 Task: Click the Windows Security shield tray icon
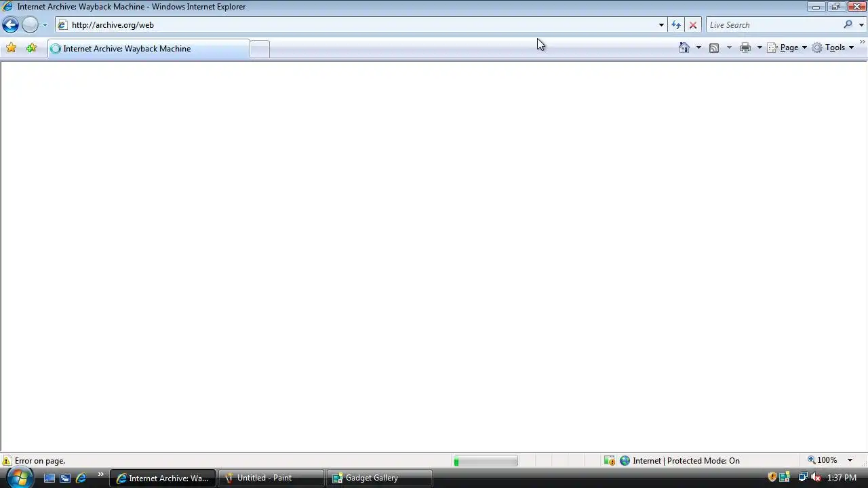[772, 477]
